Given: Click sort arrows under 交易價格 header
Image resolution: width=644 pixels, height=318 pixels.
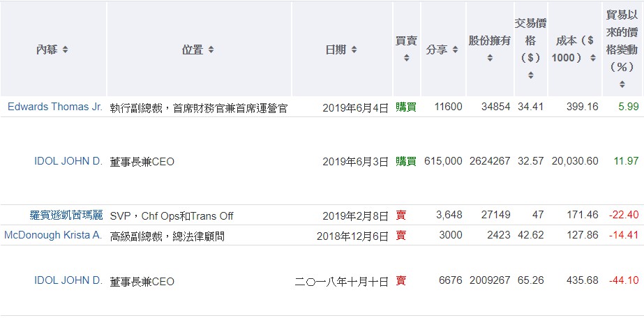Looking at the screenshot, I should 530,75.
